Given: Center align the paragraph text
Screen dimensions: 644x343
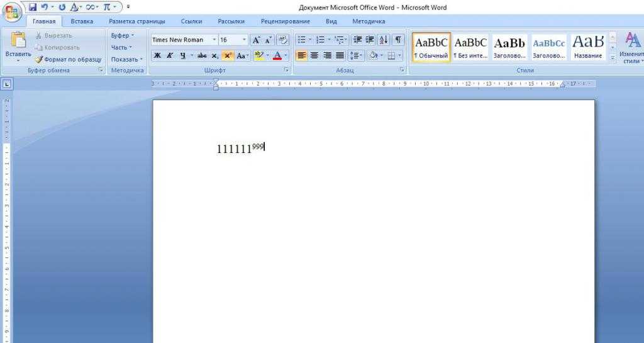Looking at the screenshot, I should 314,55.
